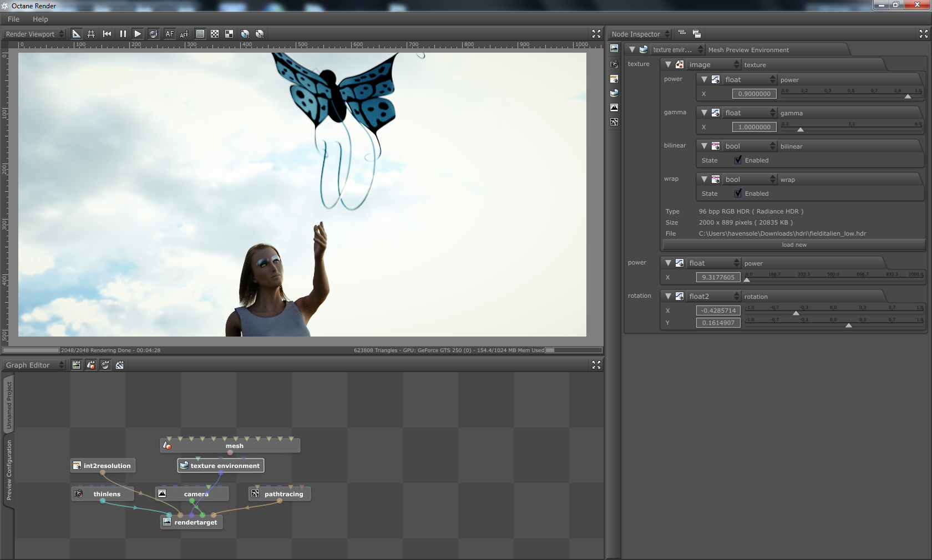Disable the bilinear Enabled checkbox
The height and width of the screenshot is (560, 932).
[738, 160]
